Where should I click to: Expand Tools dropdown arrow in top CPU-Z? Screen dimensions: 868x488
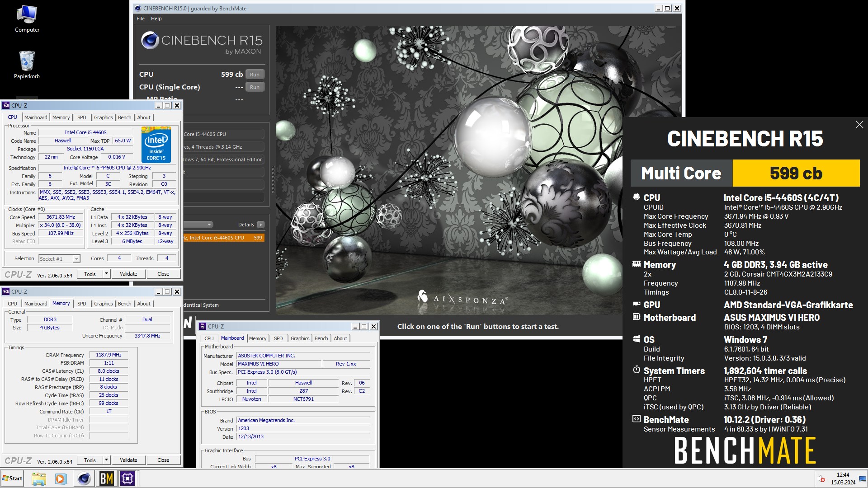coord(106,273)
